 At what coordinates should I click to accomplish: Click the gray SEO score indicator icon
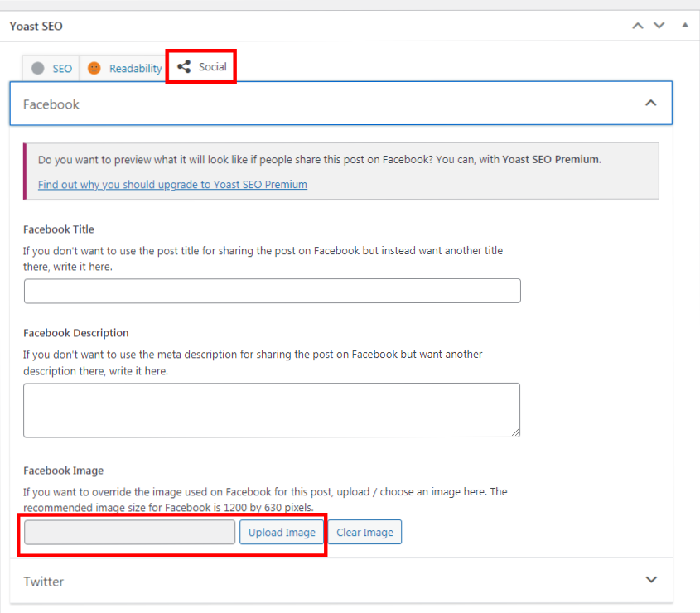(38, 68)
